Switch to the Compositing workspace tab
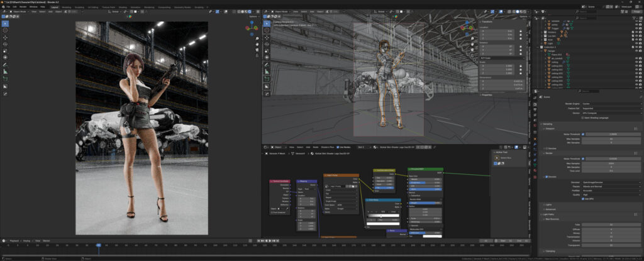644x261 pixels. tap(164, 7)
